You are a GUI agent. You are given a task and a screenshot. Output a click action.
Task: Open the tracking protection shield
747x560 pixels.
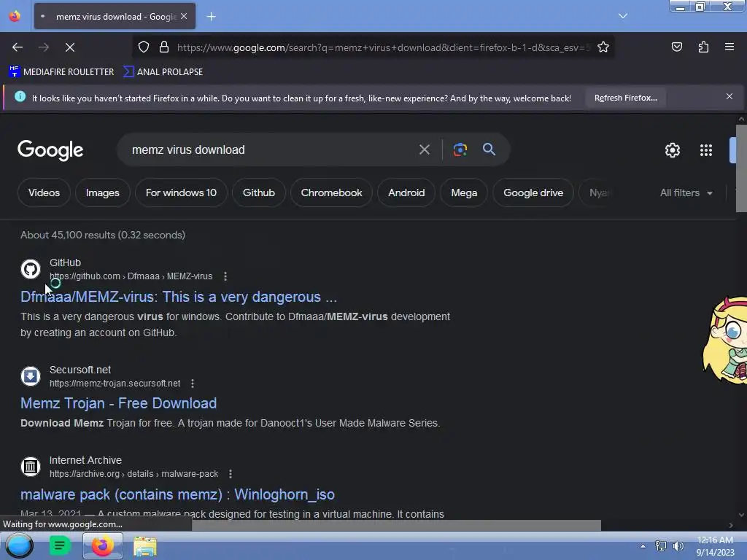(144, 47)
